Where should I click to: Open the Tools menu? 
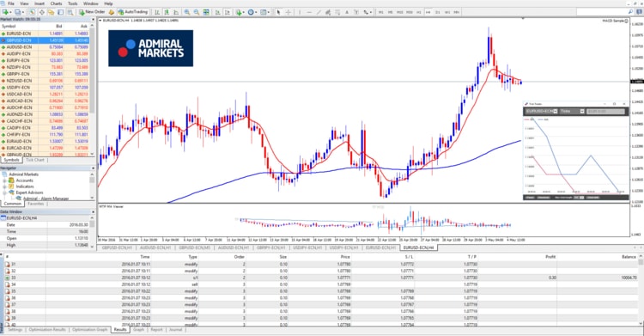tap(73, 3)
